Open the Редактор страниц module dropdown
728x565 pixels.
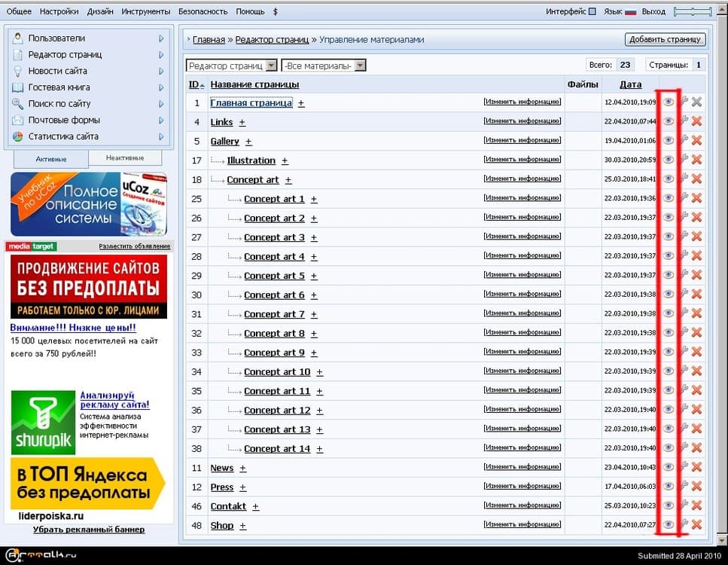[x=232, y=66]
